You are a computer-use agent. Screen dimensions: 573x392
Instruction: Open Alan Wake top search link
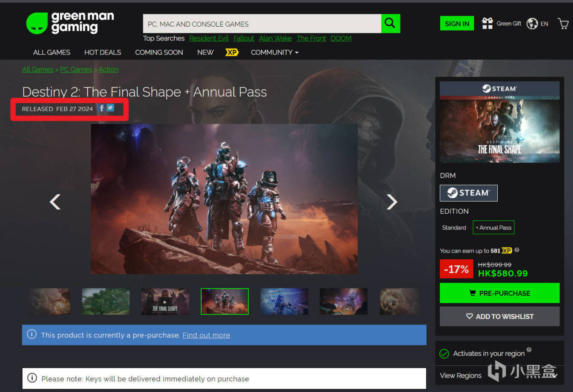coord(275,38)
